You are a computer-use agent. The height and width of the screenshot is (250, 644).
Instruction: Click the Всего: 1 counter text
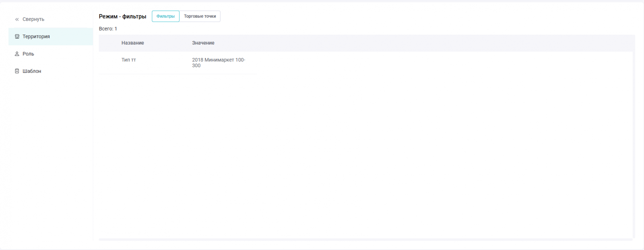(108, 29)
